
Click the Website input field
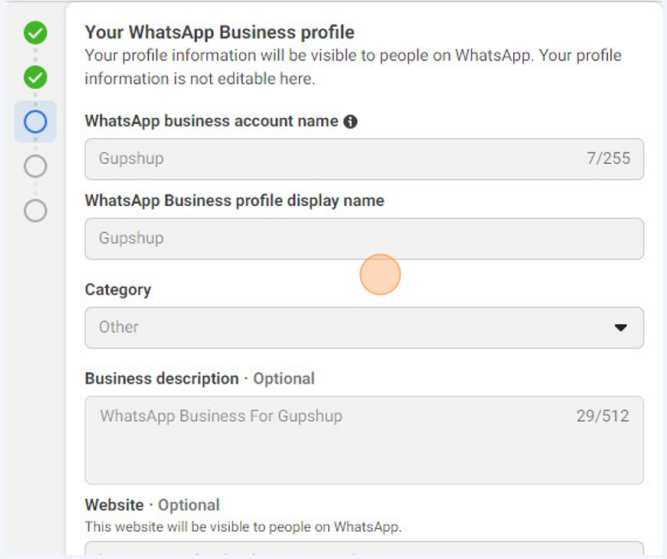pyautogui.click(x=364, y=549)
